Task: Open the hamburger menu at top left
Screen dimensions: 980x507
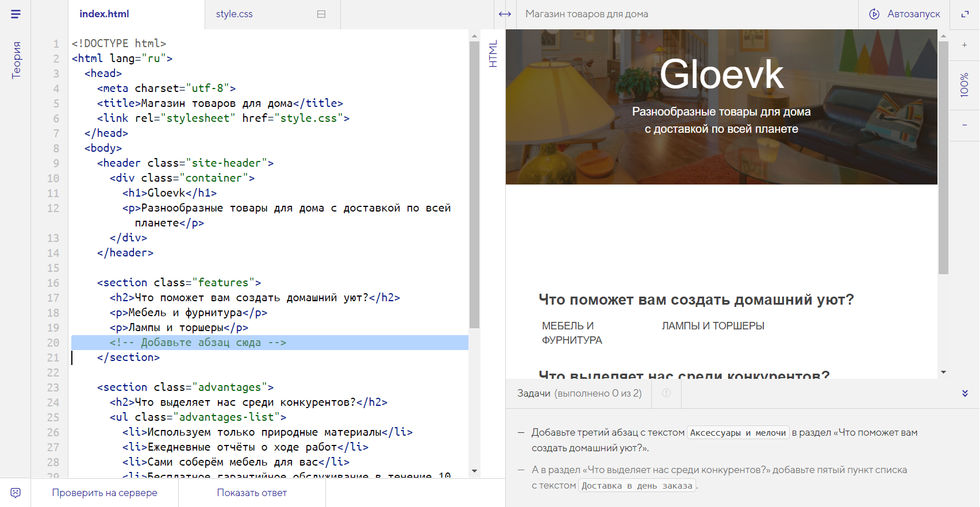Action: pyautogui.click(x=16, y=14)
